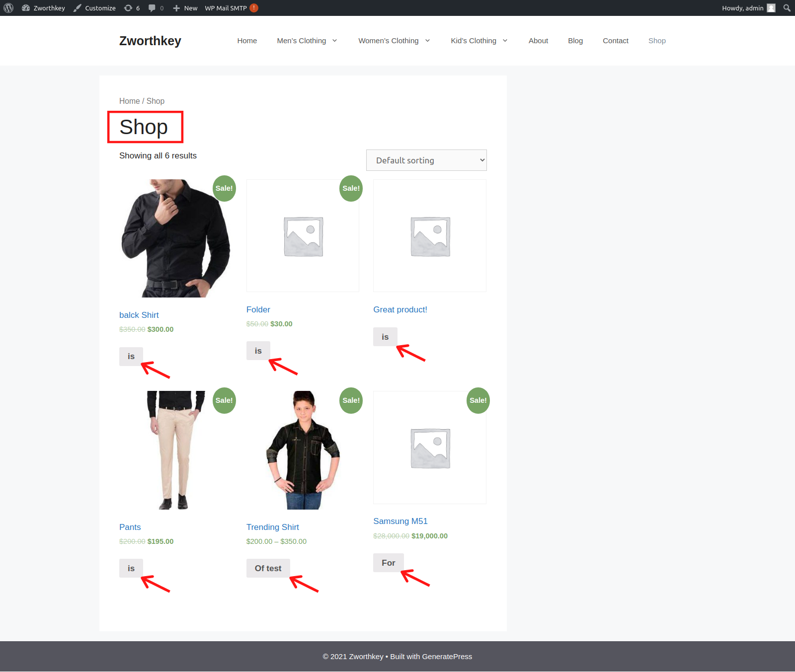Viewport: 795px width, 672px height.
Task: Open the Zworthkey dashboard link in admin bar
Action: pyautogui.click(x=43, y=8)
